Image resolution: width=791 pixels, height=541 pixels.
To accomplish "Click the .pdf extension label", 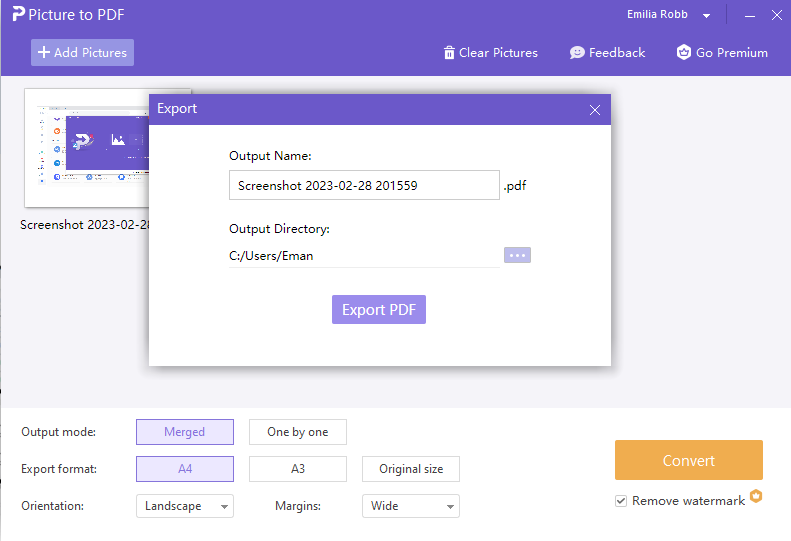I will 515,186.
